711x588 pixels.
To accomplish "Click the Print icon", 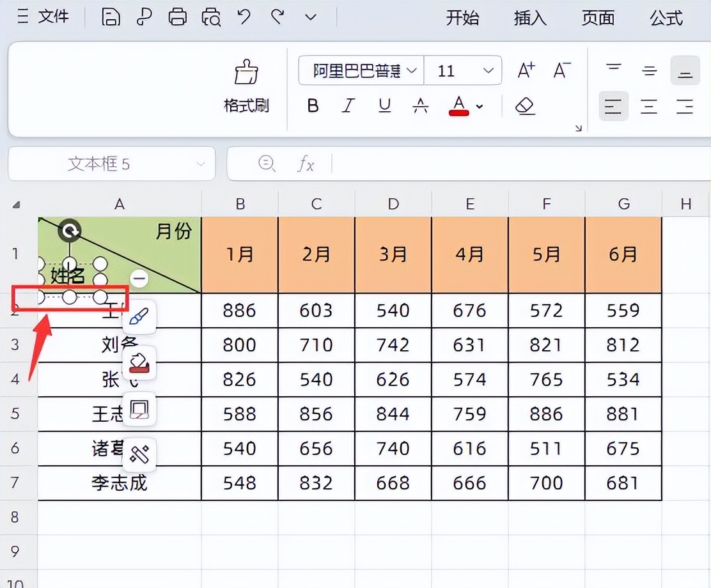I will point(178,17).
